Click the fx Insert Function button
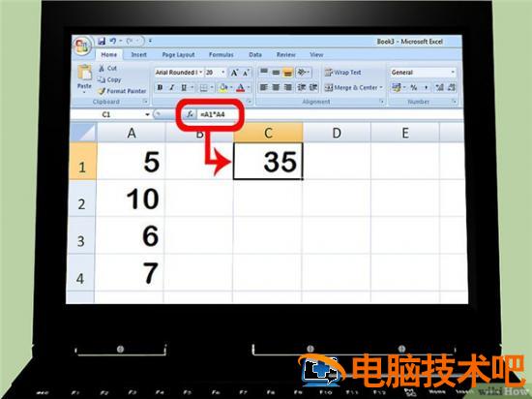This screenshot has width=532, height=399. point(190,114)
